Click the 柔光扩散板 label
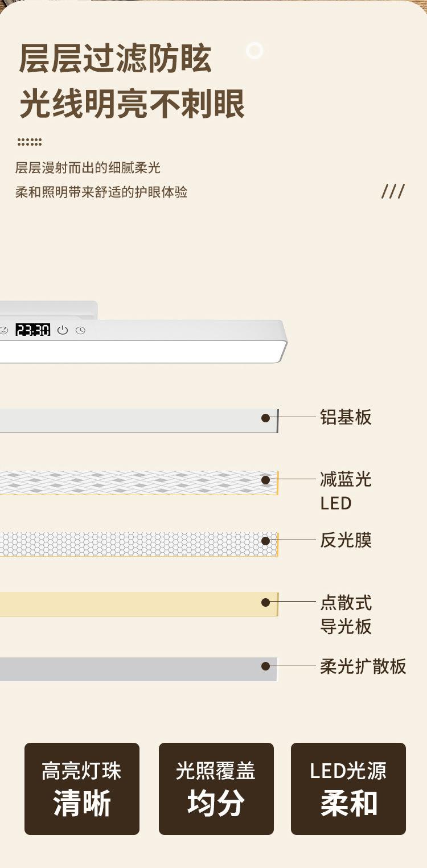 pyautogui.click(x=363, y=667)
